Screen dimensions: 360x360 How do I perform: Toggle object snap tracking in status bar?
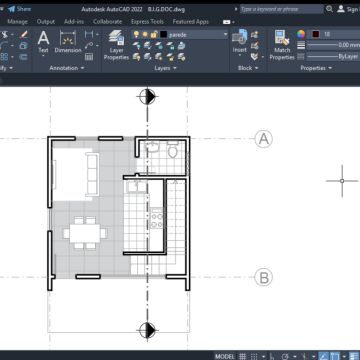coord(322,356)
